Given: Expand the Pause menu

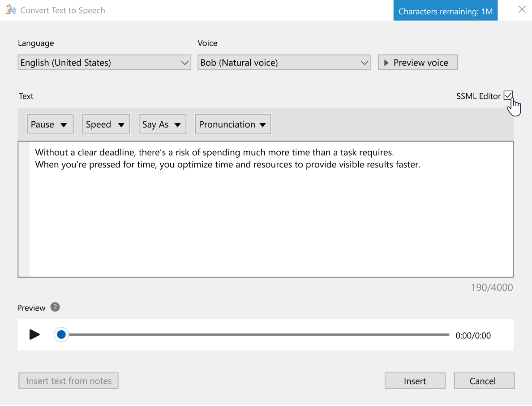Looking at the screenshot, I should coord(50,124).
